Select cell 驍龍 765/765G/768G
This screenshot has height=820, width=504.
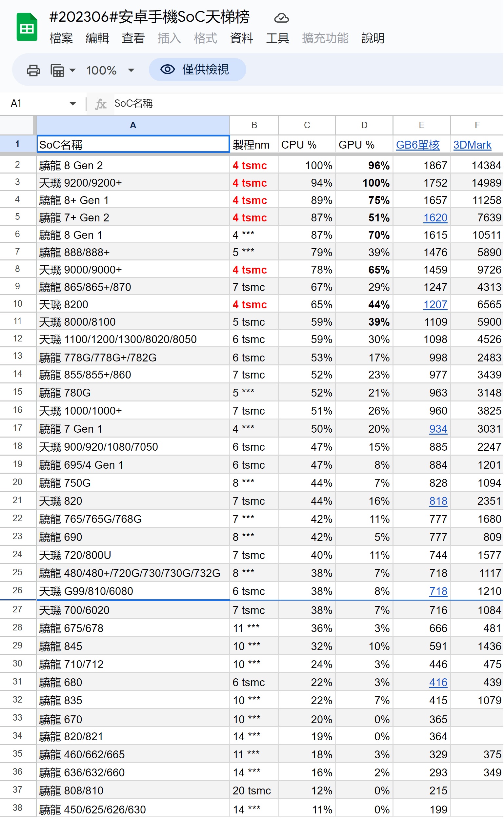133,519
